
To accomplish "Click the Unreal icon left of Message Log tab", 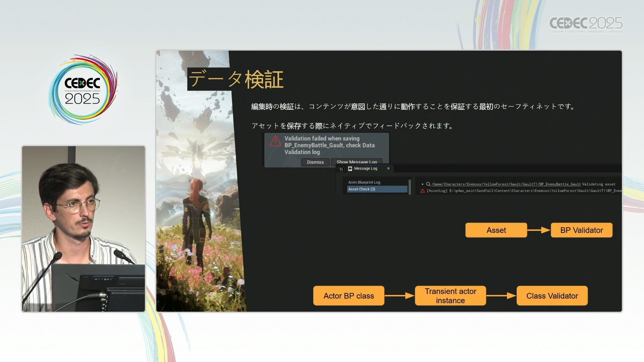I will point(341,169).
